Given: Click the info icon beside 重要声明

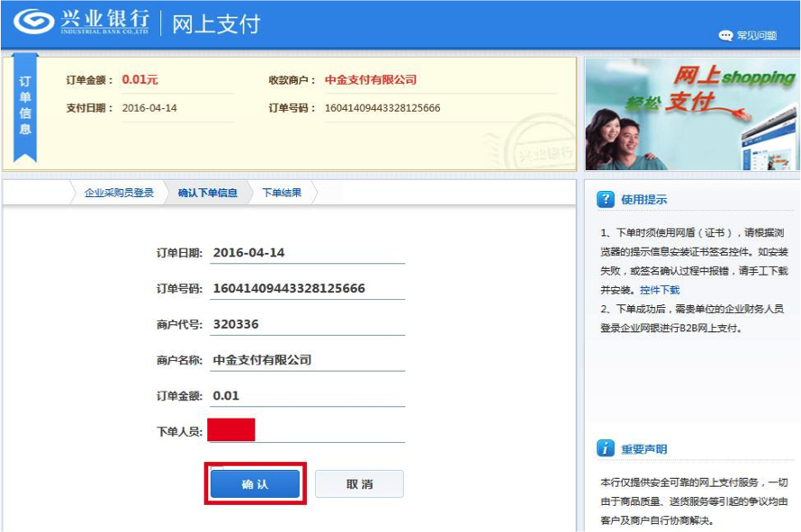Looking at the screenshot, I should [x=606, y=448].
